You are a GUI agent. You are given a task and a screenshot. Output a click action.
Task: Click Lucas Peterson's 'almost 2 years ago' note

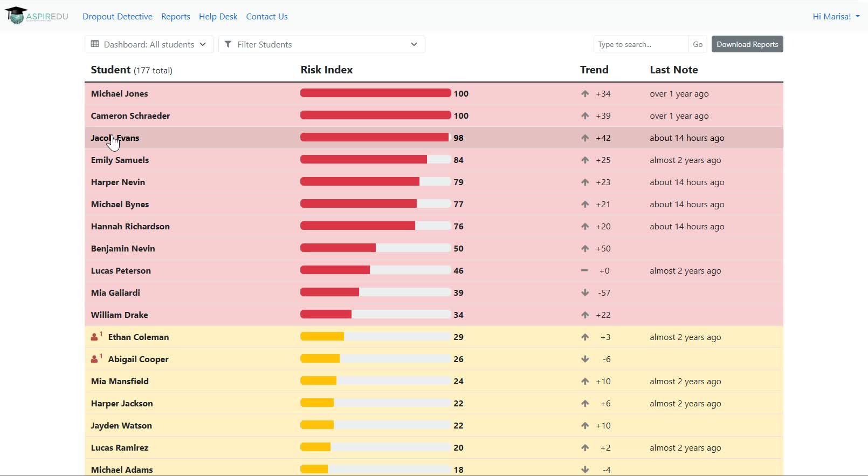click(x=685, y=271)
